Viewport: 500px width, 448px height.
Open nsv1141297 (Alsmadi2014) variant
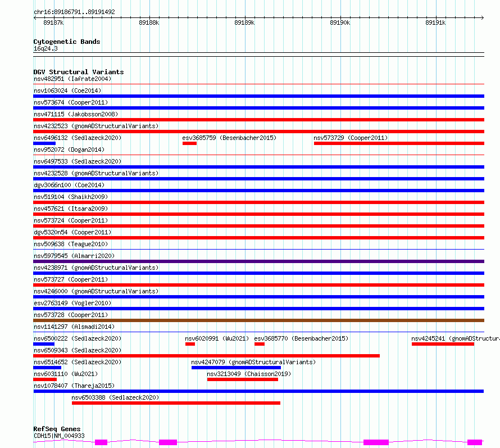(74, 327)
